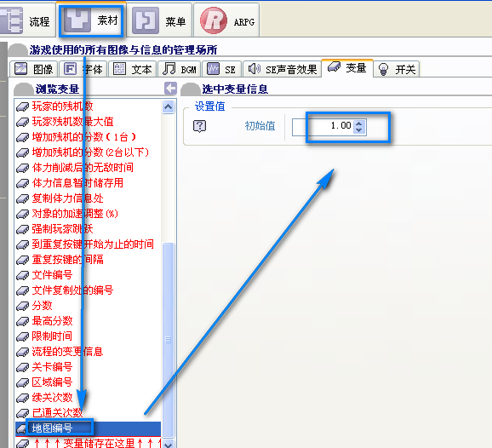Select variable 限制时间
The width and height of the screenshot is (492, 448).
pyautogui.click(x=52, y=336)
